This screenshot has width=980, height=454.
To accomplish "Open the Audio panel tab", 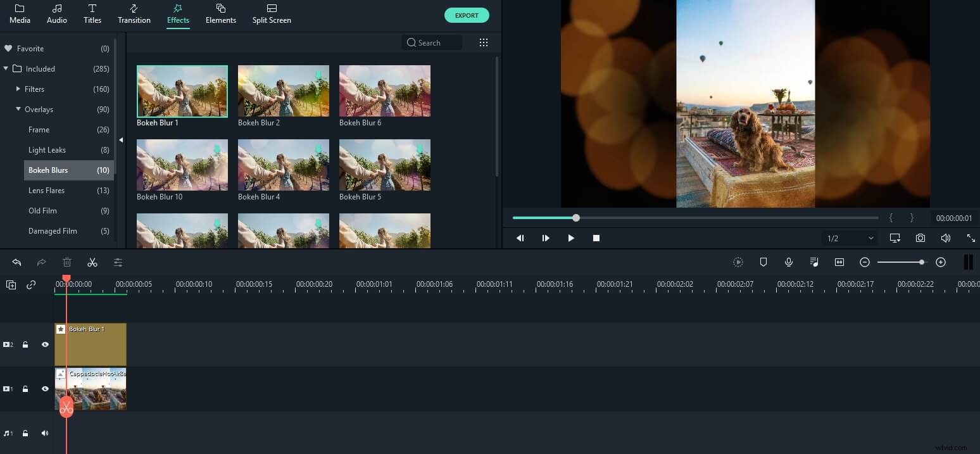I will (56, 14).
